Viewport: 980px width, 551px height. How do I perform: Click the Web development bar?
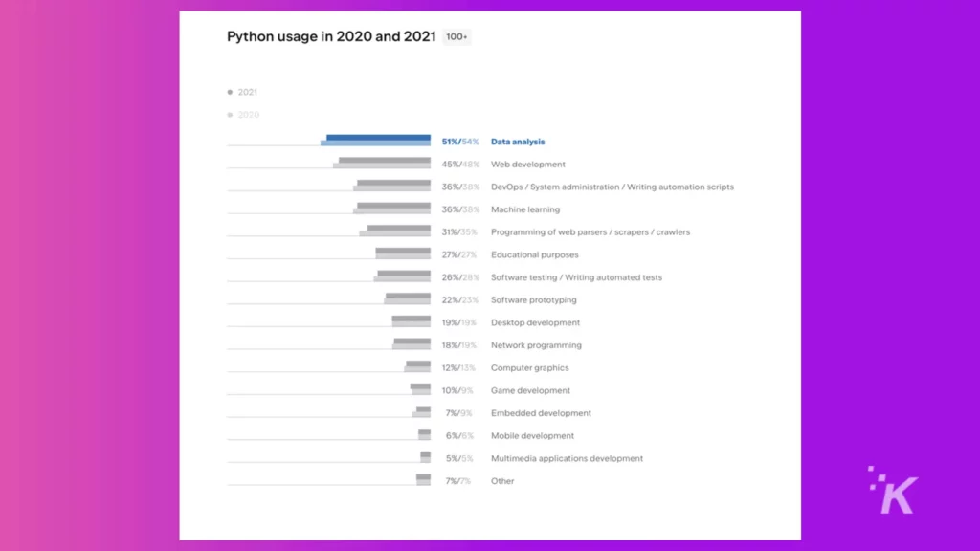pos(382,163)
